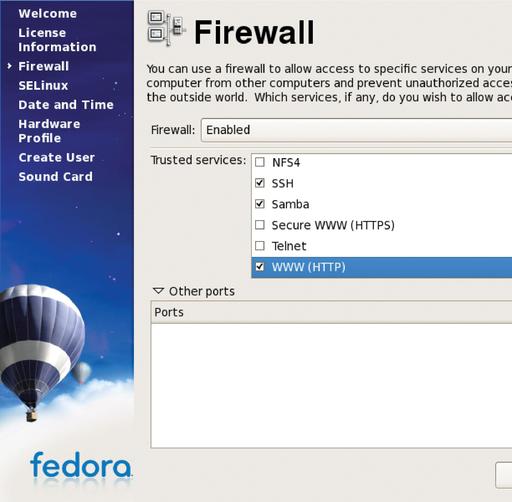Screen dimensions: 512x502
Task: Open the License Information step
Action: tap(57, 40)
